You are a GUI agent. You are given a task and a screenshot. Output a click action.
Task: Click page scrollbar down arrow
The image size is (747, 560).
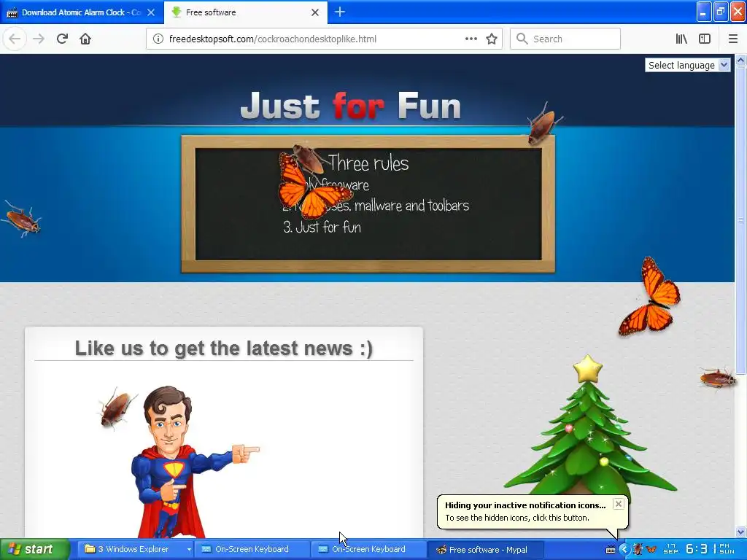pos(741,532)
